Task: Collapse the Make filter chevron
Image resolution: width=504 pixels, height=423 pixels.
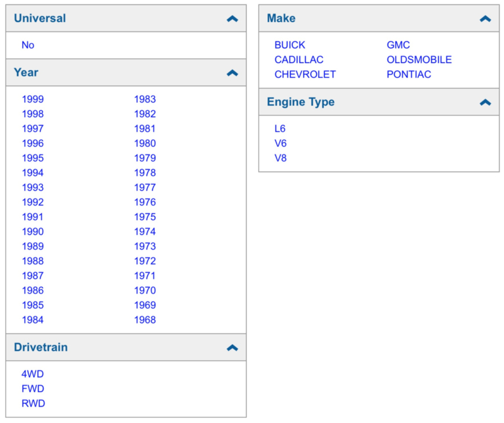Action: click(485, 19)
